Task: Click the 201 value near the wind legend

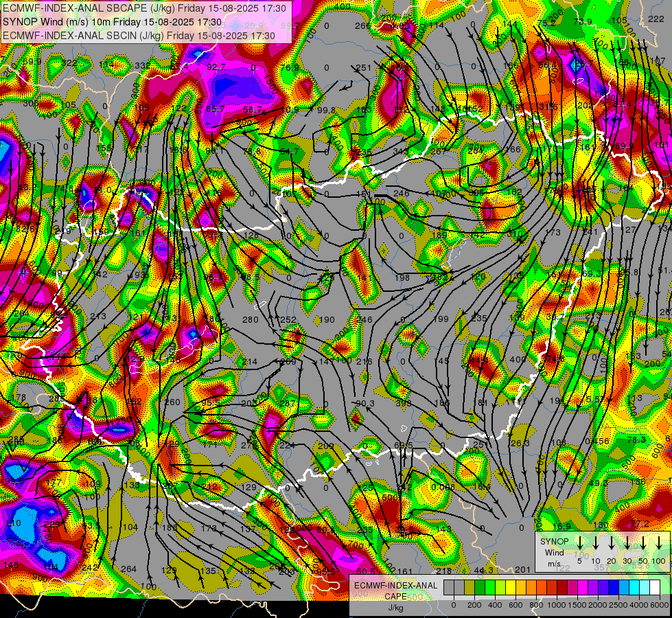Action: [x=522, y=569]
